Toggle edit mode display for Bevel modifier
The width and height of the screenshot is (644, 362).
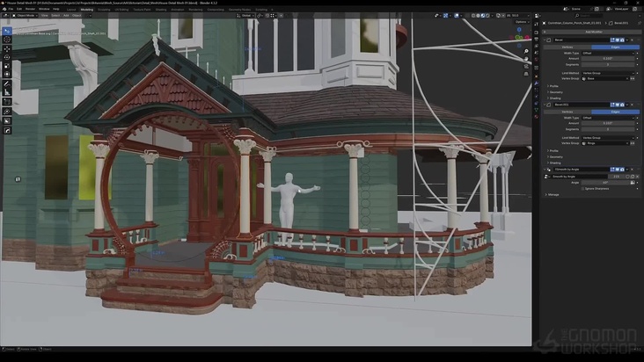click(612, 40)
